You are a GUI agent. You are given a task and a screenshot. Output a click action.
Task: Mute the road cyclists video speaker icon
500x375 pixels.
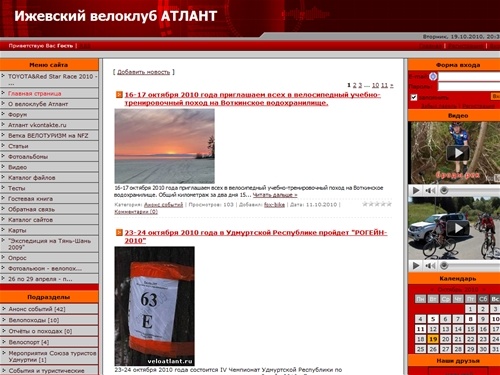(x=430, y=266)
